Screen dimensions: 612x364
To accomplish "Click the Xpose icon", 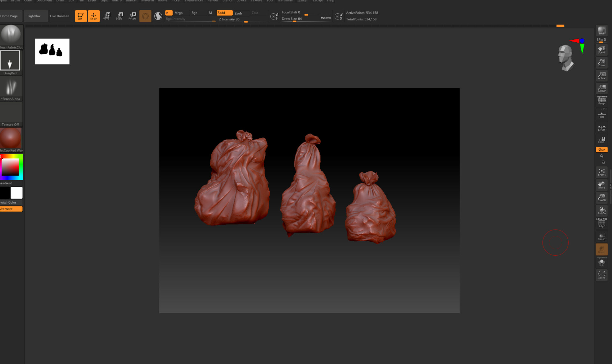I will (x=601, y=275).
